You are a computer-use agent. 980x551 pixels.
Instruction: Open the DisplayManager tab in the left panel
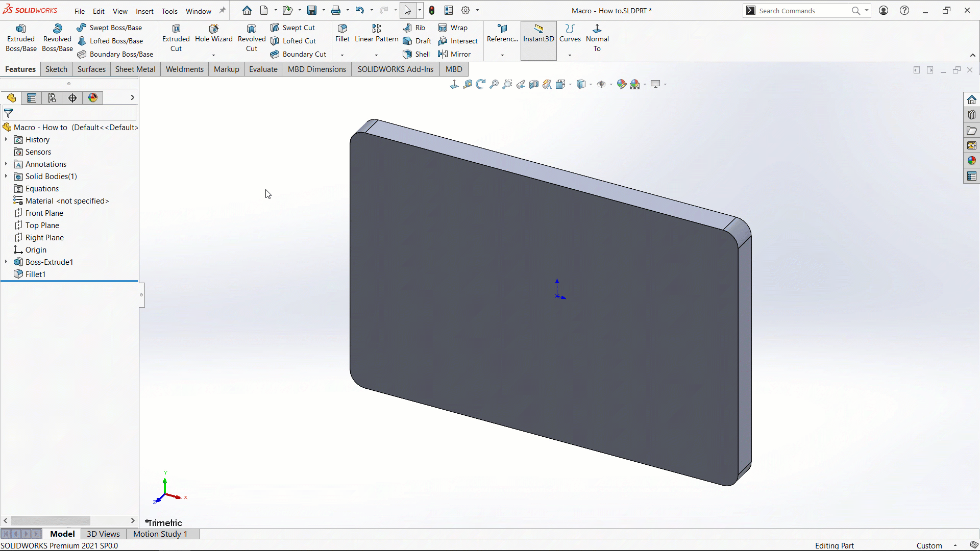pos(93,98)
